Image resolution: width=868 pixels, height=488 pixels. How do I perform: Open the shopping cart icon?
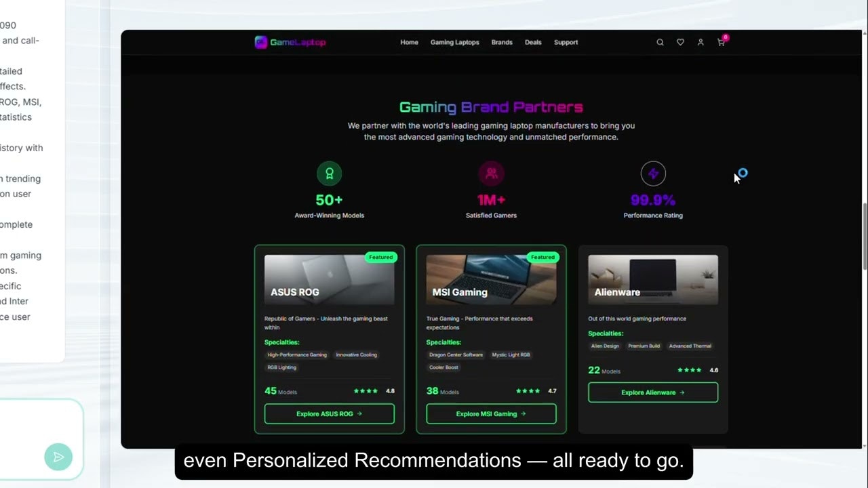(x=721, y=42)
